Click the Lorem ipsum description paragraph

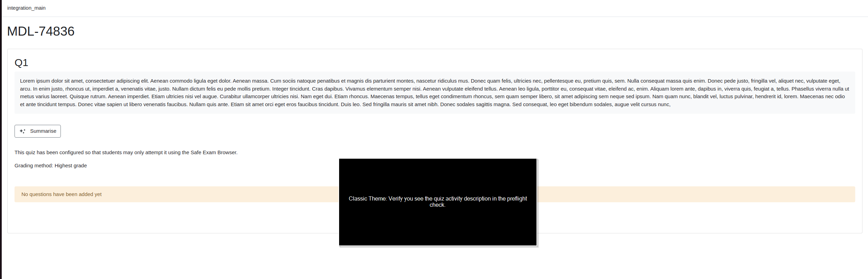point(435,93)
